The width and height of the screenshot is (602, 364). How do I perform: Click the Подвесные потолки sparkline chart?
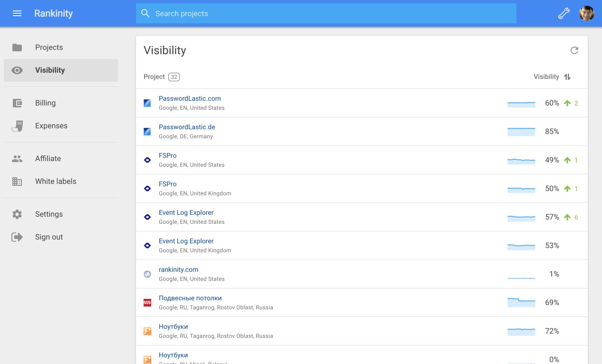point(521,302)
